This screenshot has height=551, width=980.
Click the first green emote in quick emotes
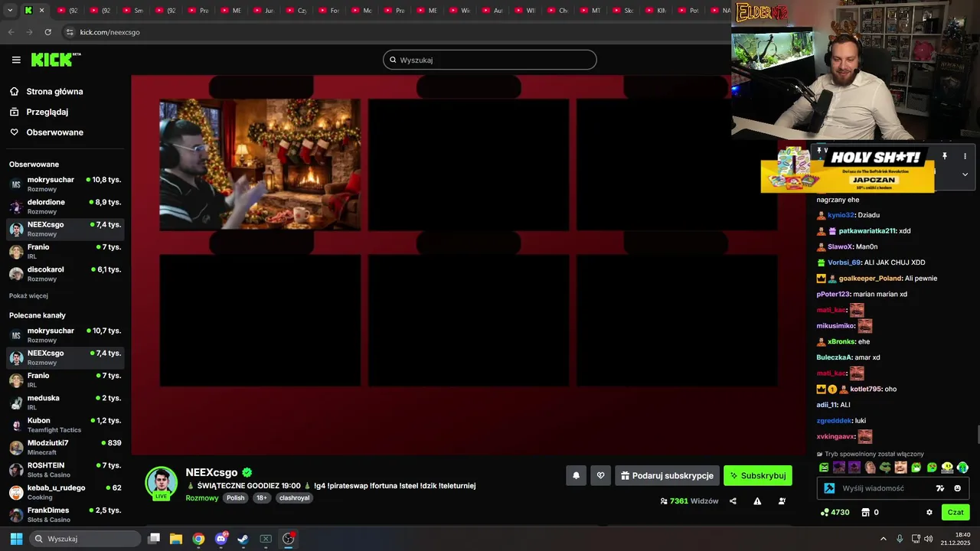click(824, 467)
